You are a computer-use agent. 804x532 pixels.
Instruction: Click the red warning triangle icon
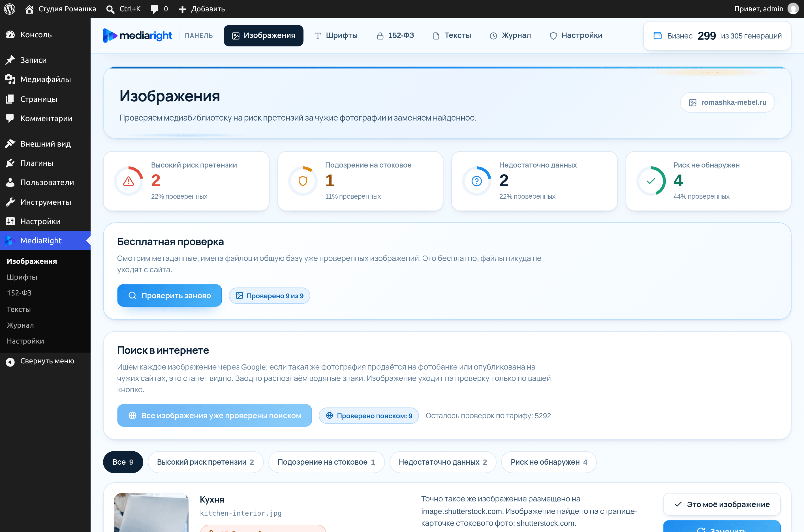128,181
